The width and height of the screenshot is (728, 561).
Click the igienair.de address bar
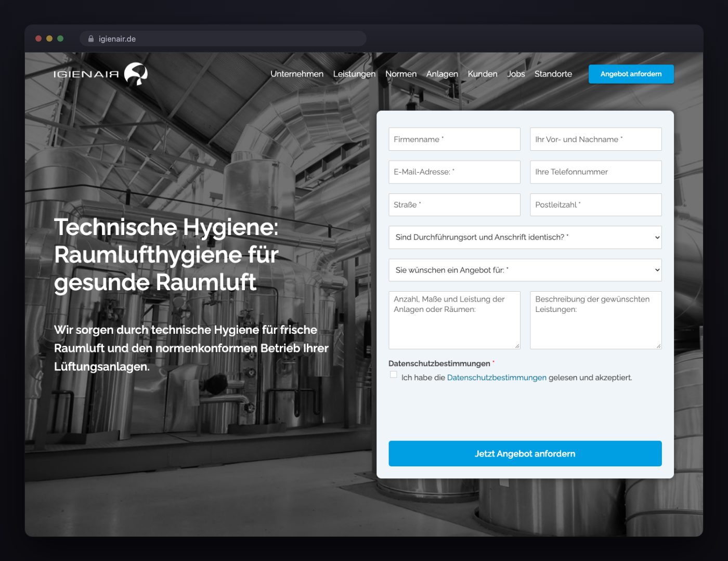[223, 39]
